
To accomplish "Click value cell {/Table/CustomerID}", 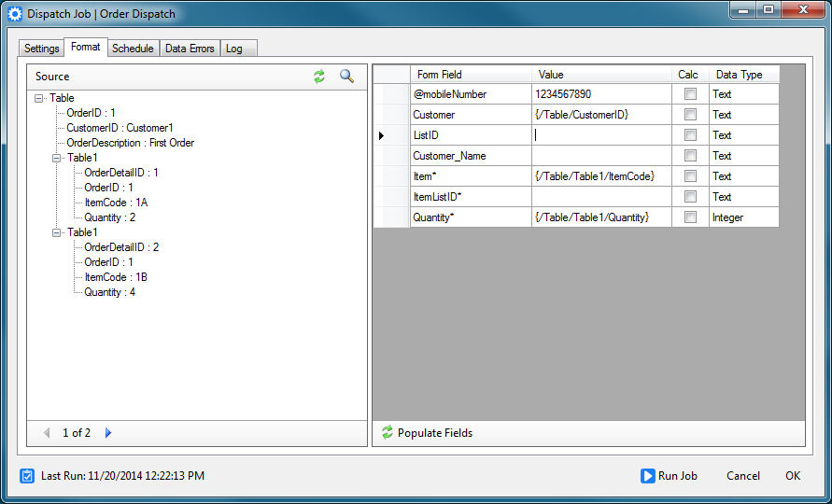I will click(601, 115).
